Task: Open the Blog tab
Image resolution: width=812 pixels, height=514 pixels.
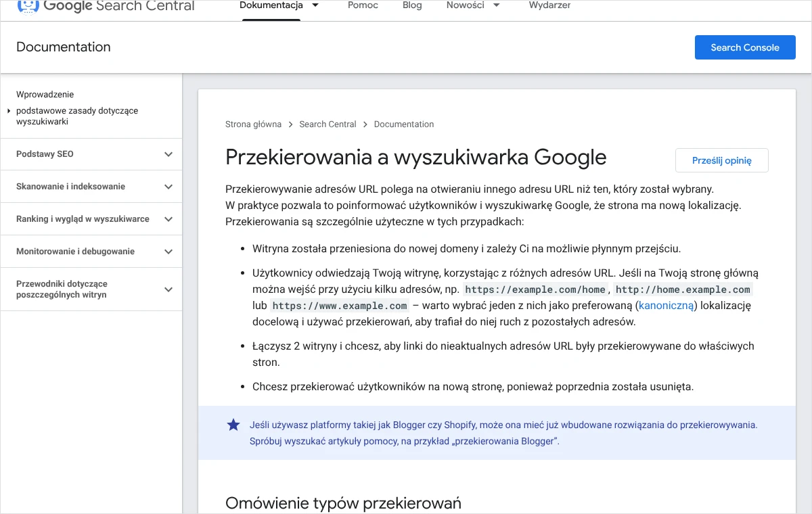Action: tap(412, 5)
